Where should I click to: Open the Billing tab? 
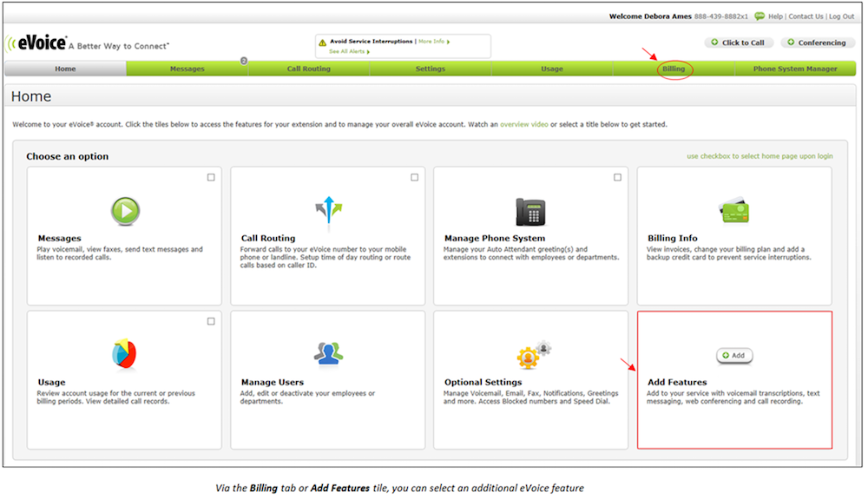674,69
